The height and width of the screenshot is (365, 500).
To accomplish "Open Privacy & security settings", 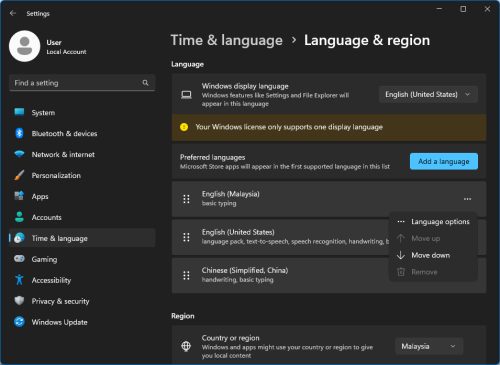I will pyautogui.click(x=82, y=301).
